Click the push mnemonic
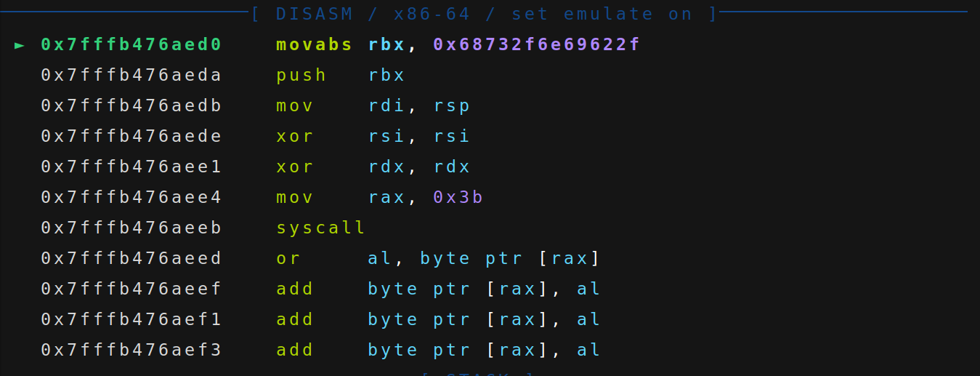Screen dimensions: 980x376 [x=301, y=76]
